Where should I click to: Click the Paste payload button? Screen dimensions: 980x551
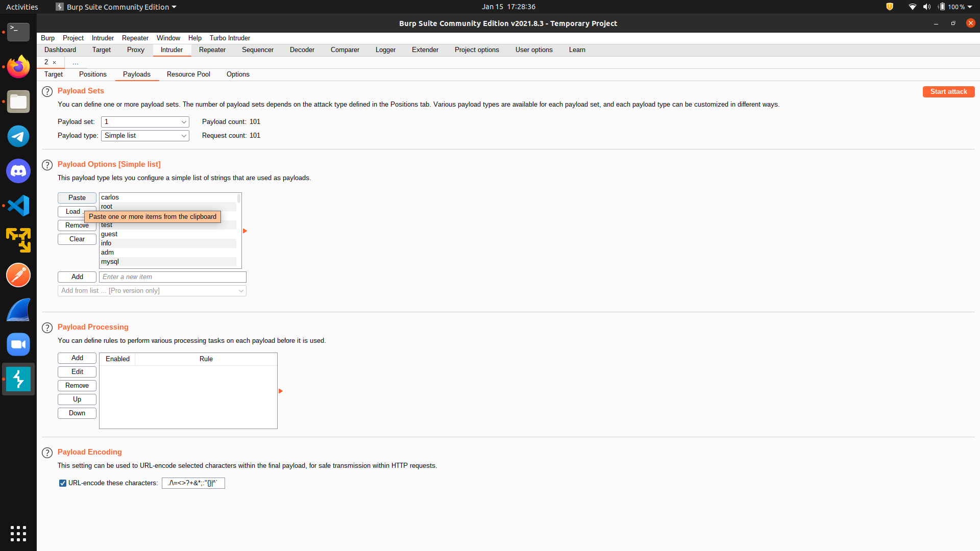(x=77, y=198)
